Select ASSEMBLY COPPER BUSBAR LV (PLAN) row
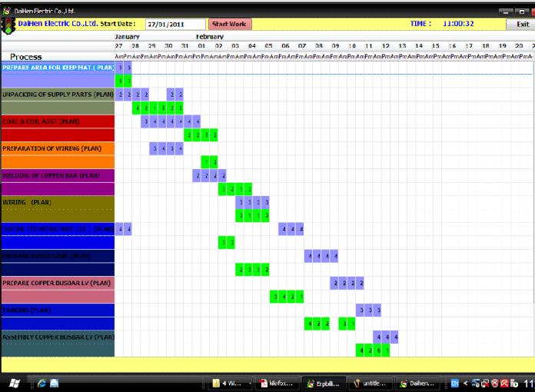Viewport: 535px width, 392px height. (x=58, y=337)
